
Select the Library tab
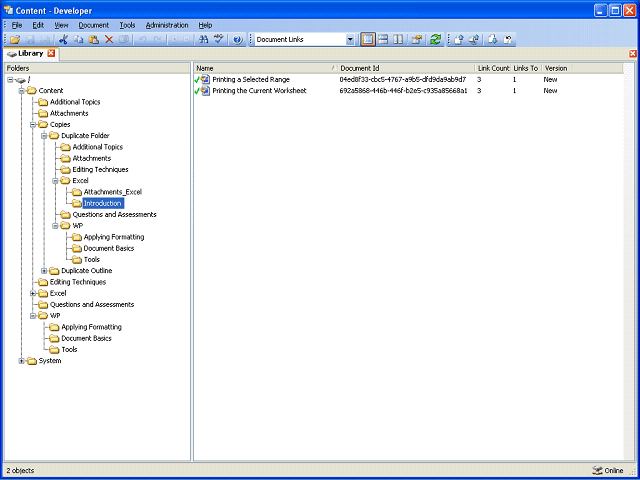pyautogui.click(x=31, y=53)
